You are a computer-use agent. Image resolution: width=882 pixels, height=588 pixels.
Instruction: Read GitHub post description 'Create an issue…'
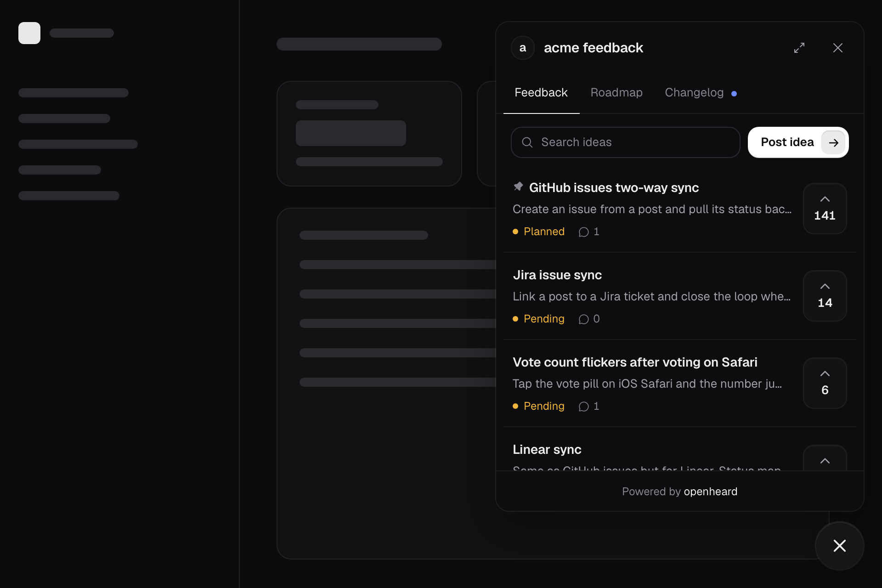652,209
